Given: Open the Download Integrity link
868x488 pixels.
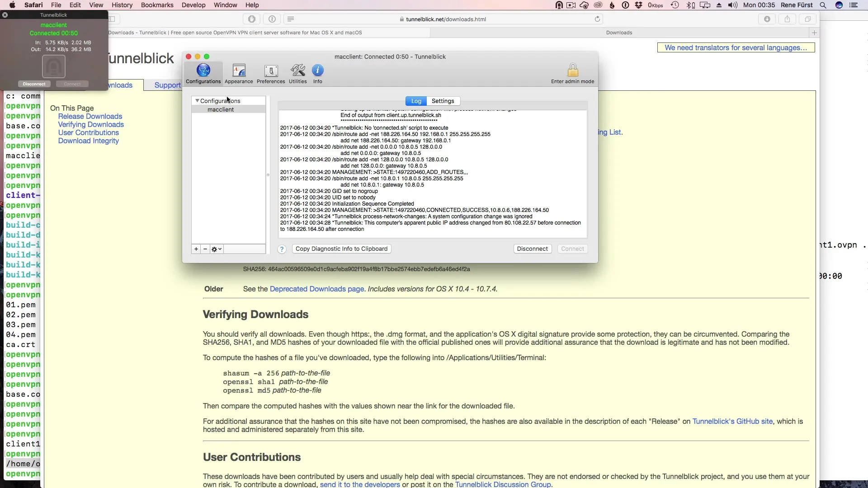Looking at the screenshot, I should point(88,141).
